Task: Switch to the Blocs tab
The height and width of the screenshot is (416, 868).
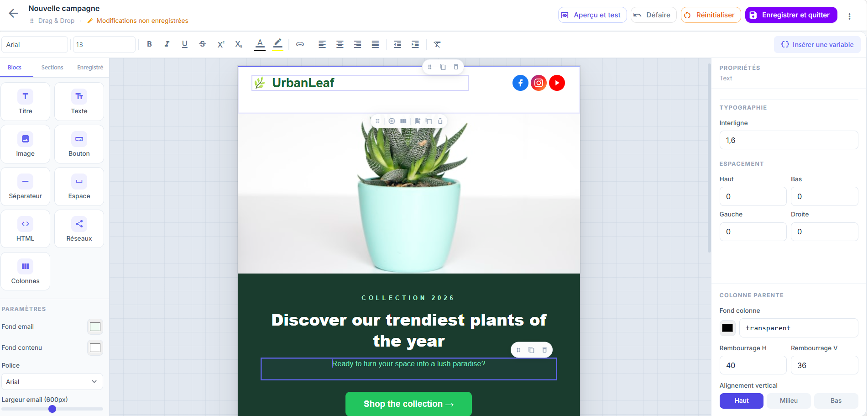Action: [x=15, y=68]
